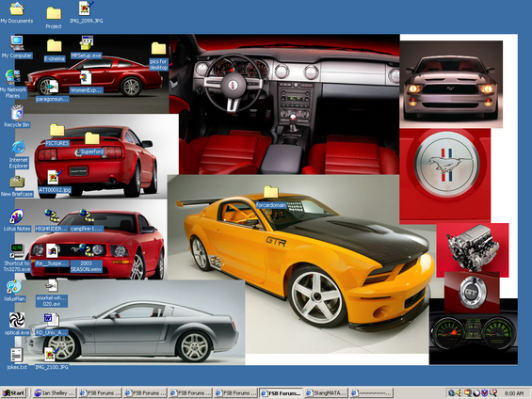
Task: Click the IMG_2099.JPG file icon
Action: click(x=87, y=12)
